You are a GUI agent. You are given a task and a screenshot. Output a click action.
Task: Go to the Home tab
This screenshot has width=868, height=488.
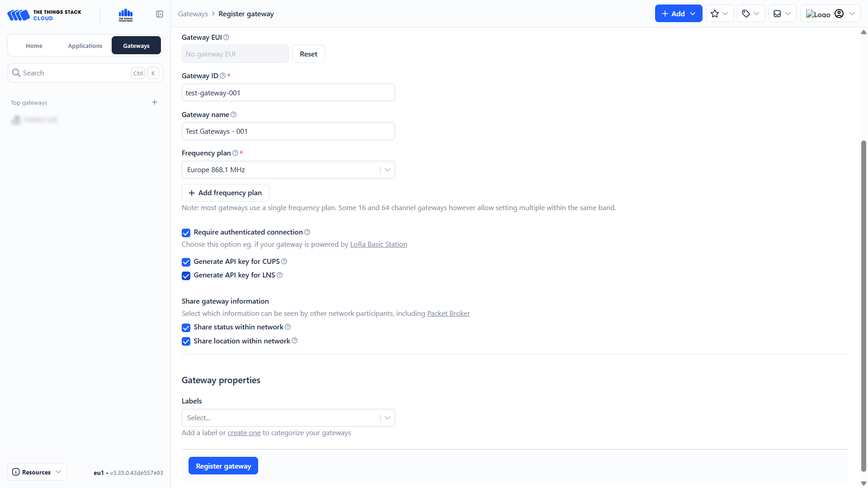point(34,46)
